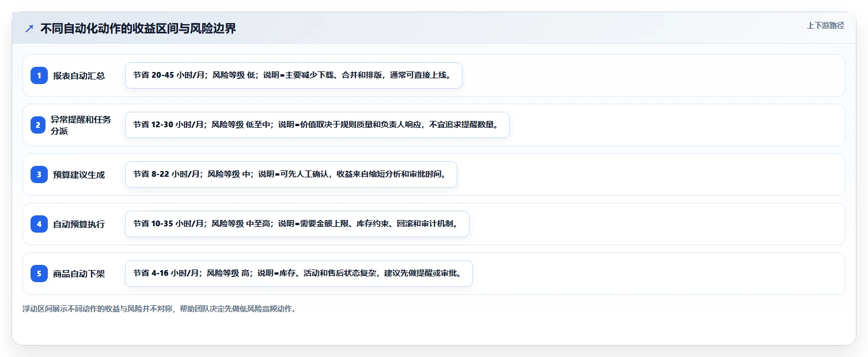Image resolution: width=868 pixels, height=357 pixels.
Task: Select the number 4 step badge
Action: tap(39, 224)
